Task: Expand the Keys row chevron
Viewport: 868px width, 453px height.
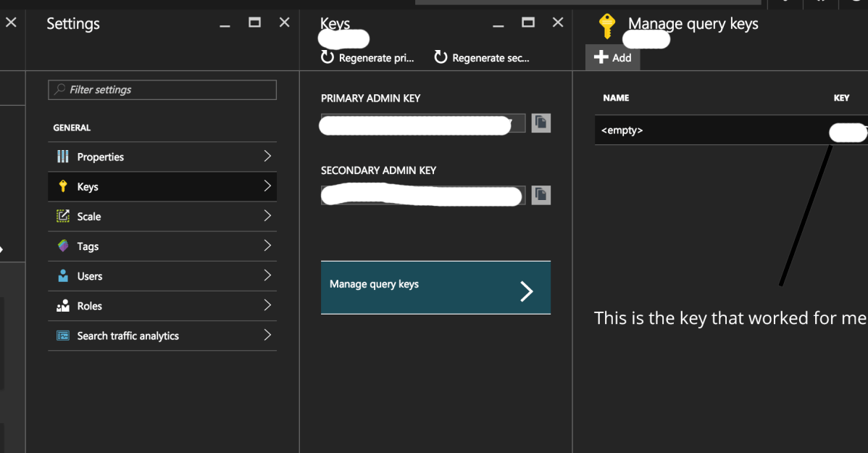Action: click(x=267, y=186)
